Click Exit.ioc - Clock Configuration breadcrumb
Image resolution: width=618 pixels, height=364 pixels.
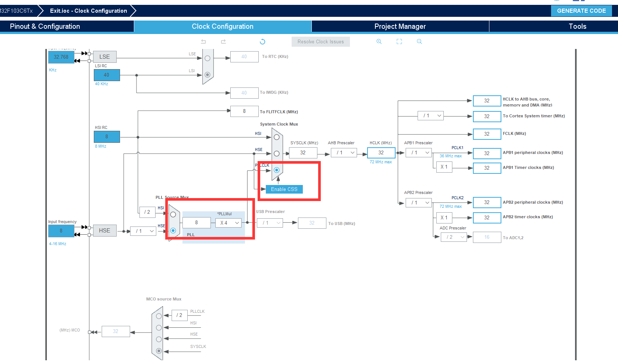(x=88, y=11)
